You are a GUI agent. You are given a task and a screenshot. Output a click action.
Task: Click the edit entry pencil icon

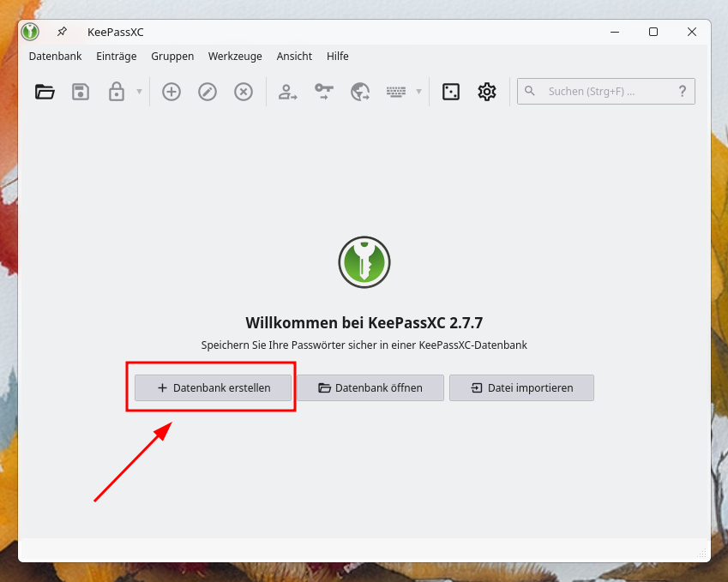[207, 92]
